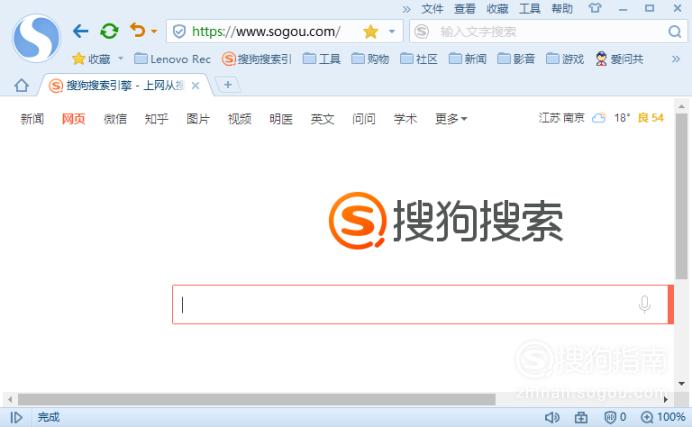Image resolution: width=692 pixels, height=427 pixels.
Task: Click the security shield in address bar
Action: click(x=179, y=31)
